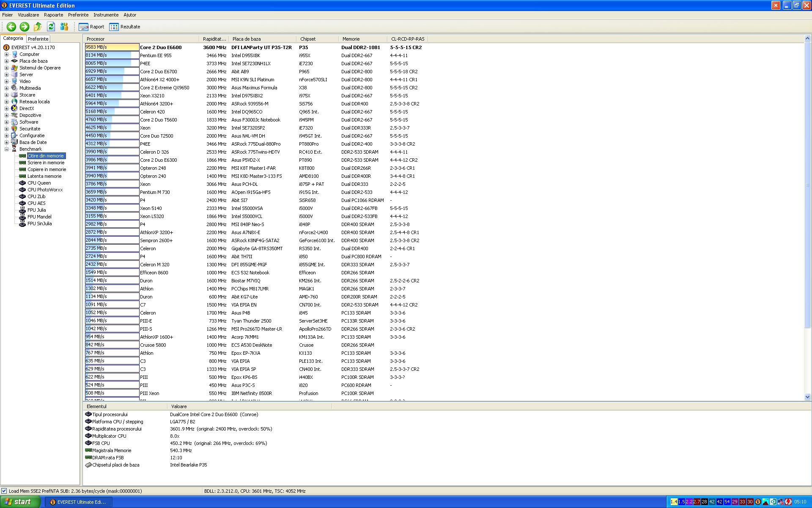Open the Instrumente menu
The height and width of the screenshot is (508, 812).
(106, 15)
